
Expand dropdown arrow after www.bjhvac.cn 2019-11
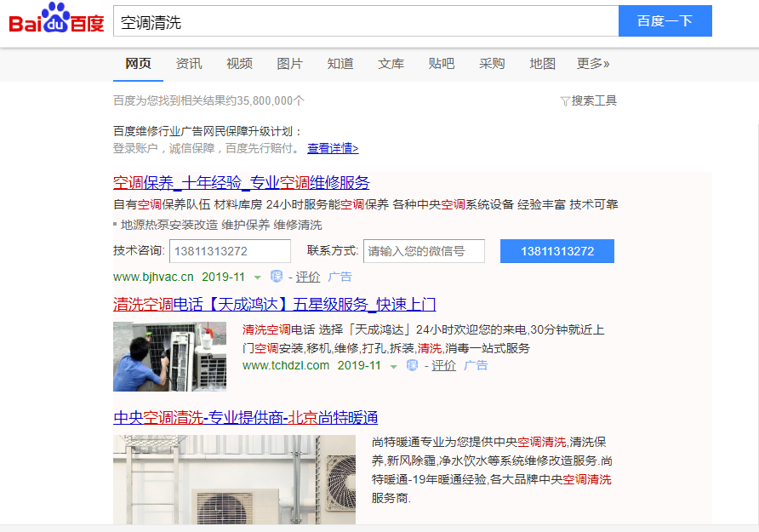coord(258,277)
